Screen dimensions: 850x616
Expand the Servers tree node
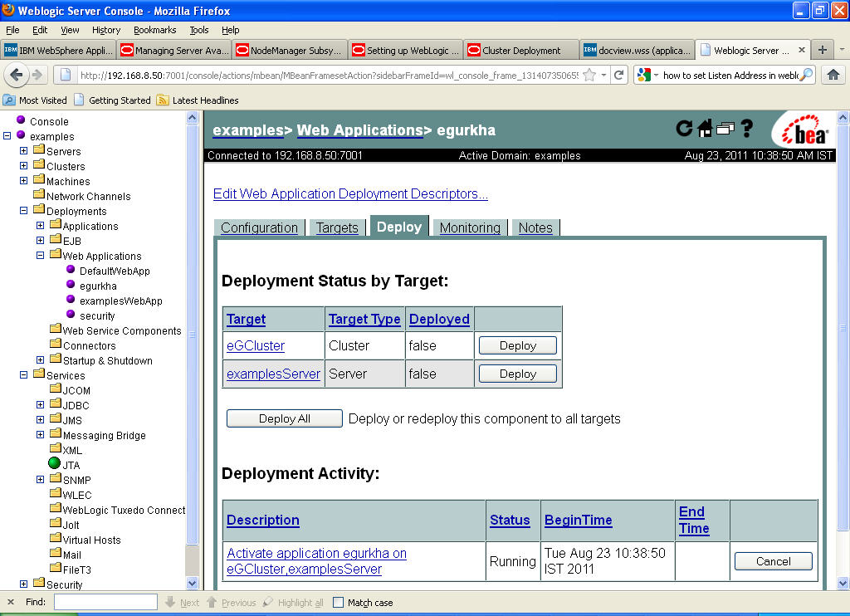pyautogui.click(x=24, y=150)
